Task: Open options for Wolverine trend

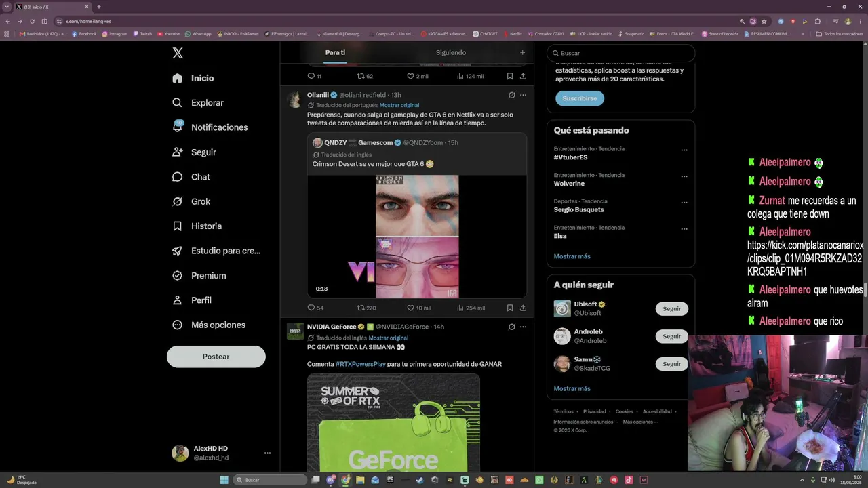Action: (x=684, y=176)
